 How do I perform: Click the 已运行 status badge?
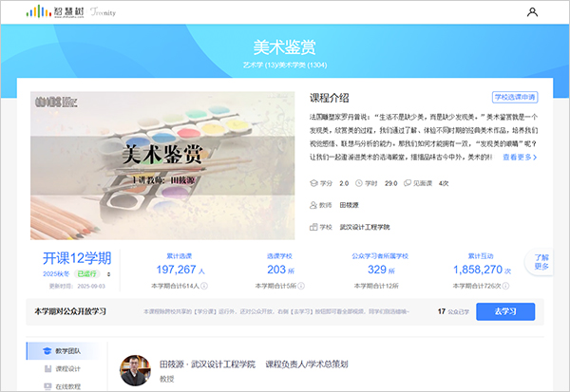click(86, 273)
